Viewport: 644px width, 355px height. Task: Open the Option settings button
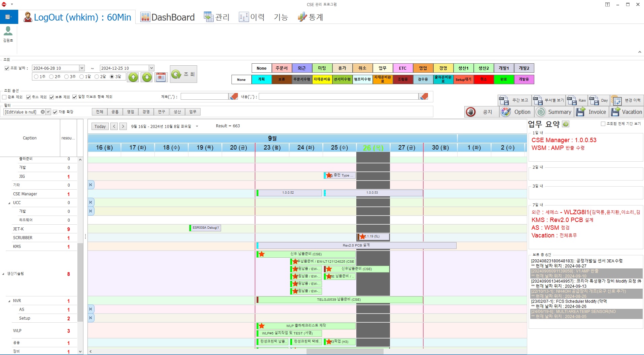pyautogui.click(x=515, y=112)
